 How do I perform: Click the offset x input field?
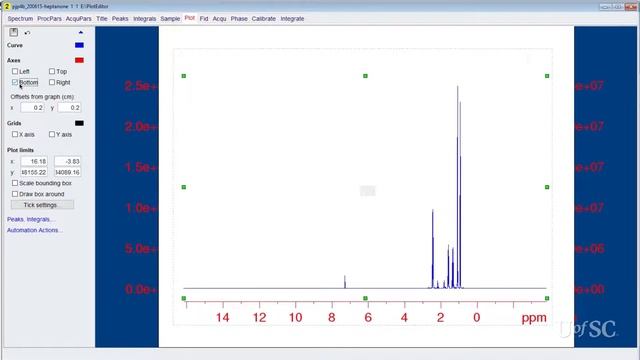tap(32, 108)
